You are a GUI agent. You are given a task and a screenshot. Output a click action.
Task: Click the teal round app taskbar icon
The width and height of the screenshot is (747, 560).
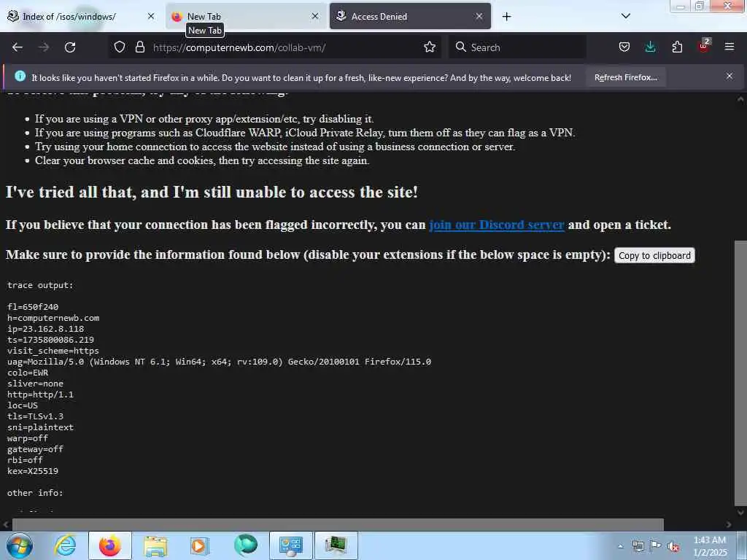click(x=246, y=545)
